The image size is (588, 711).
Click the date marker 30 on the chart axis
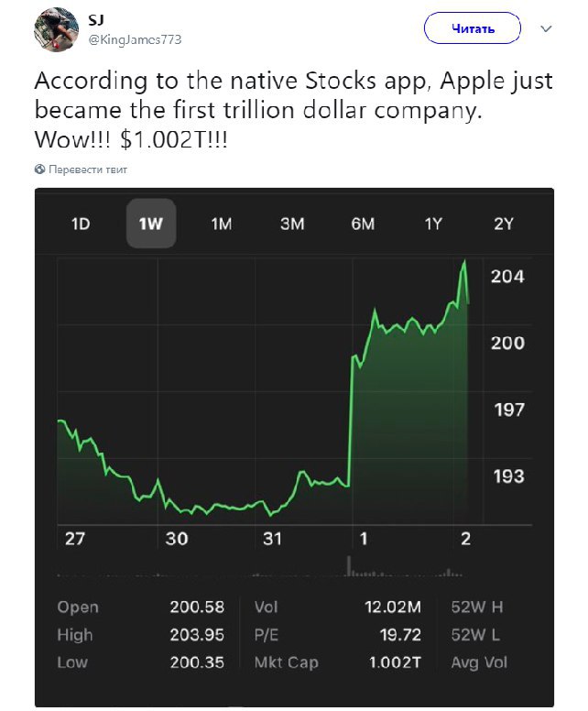[177, 539]
